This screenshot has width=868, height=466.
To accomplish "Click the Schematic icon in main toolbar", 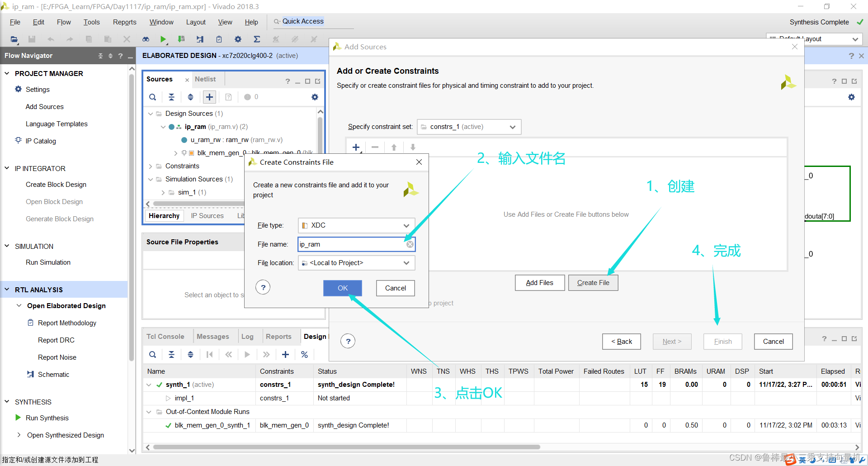I will coord(200,39).
